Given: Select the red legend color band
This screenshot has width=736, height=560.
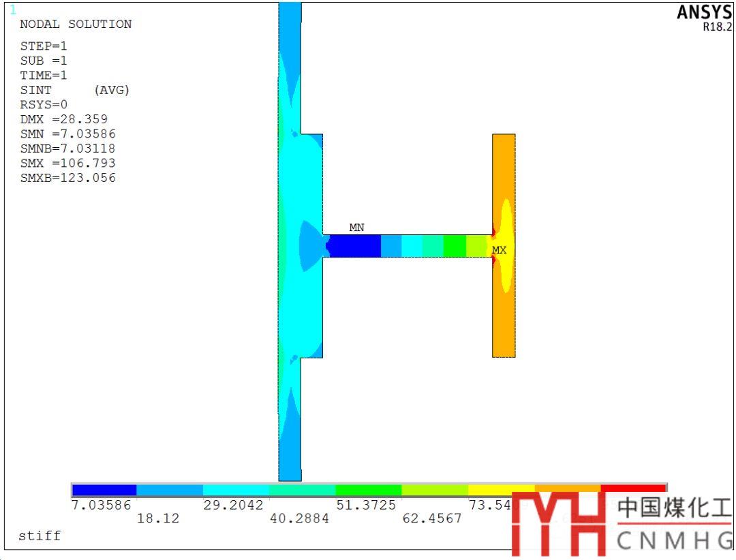Looking at the screenshot, I should (632, 488).
